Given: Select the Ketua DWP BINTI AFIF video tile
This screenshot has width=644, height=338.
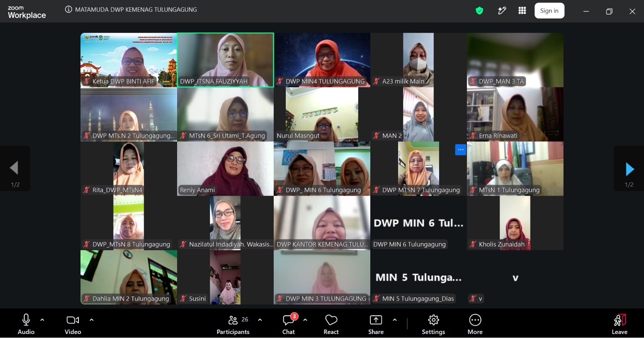Looking at the screenshot, I should [x=129, y=60].
